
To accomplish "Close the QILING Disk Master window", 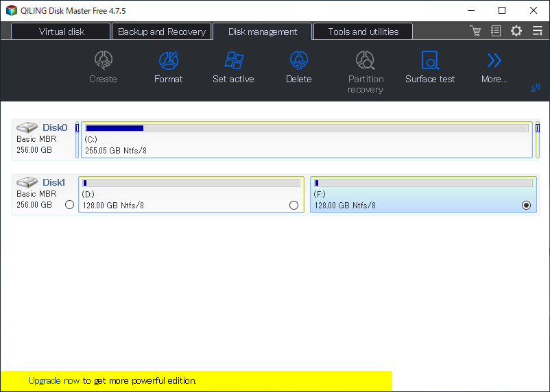I will click(534, 10).
